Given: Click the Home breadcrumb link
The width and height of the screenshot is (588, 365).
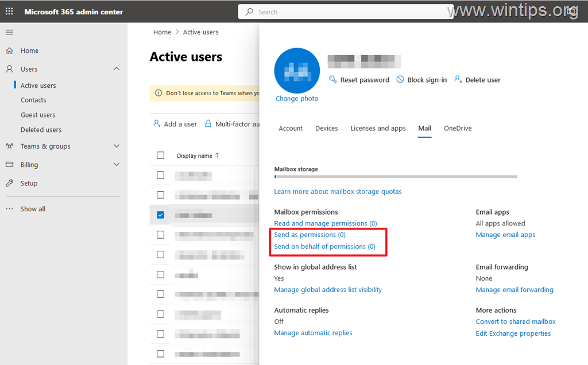Looking at the screenshot, I should click(x=162, y=32).
